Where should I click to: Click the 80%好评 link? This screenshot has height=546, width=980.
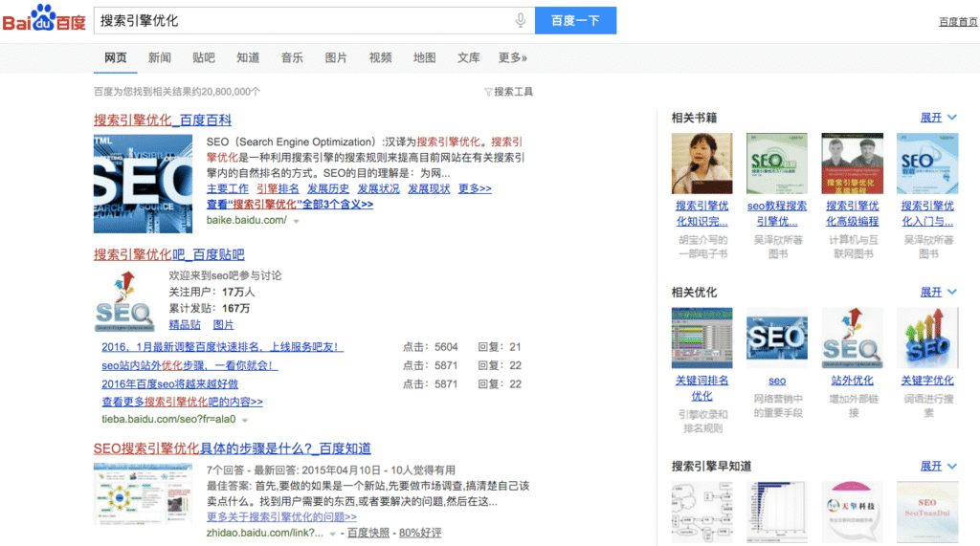coord(420,533)
